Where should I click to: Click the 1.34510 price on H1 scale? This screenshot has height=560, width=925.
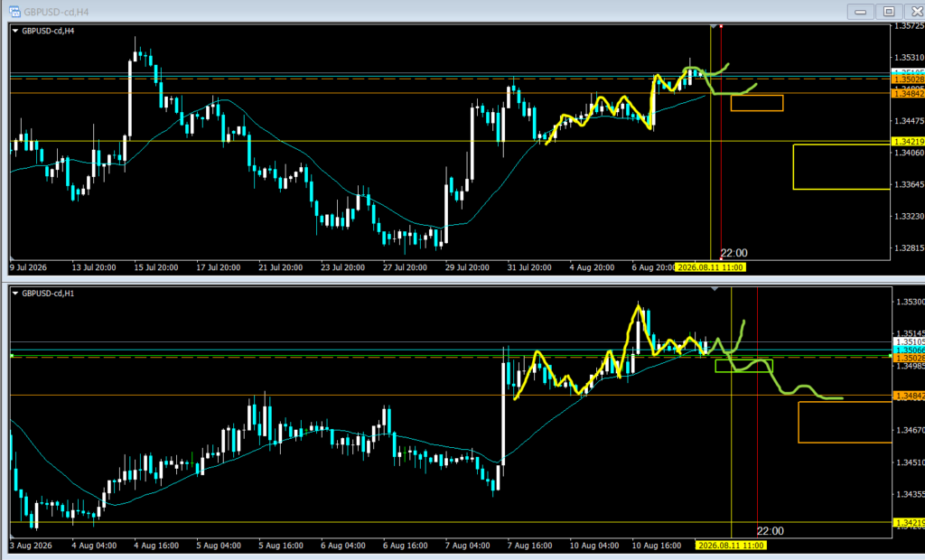coord(910,462)
